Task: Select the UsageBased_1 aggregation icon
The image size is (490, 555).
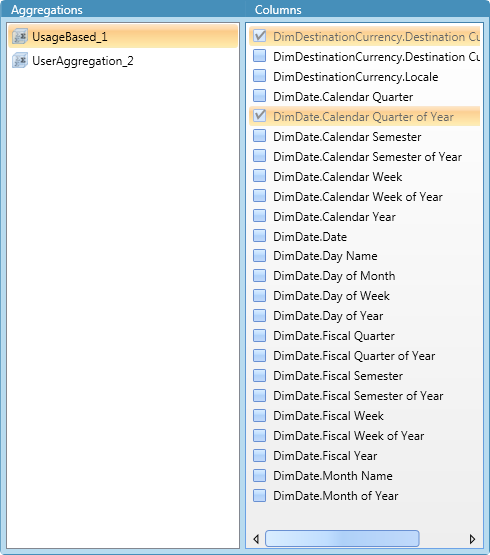Action: click(x=19, y=36)
